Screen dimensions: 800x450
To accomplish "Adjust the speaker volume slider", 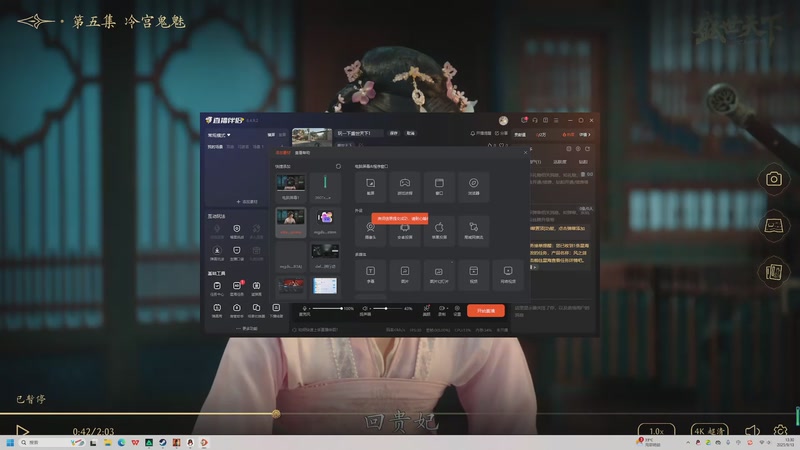I will coord(388,309).
